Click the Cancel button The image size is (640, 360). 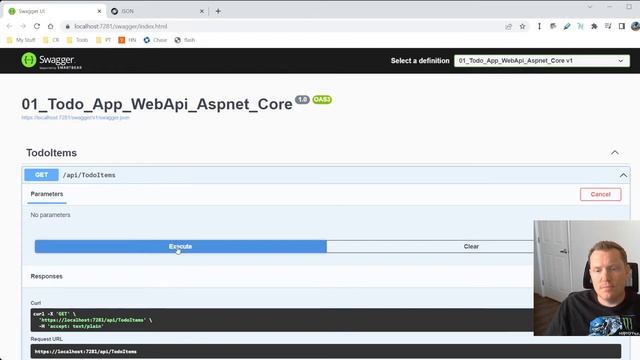(600, 194)
